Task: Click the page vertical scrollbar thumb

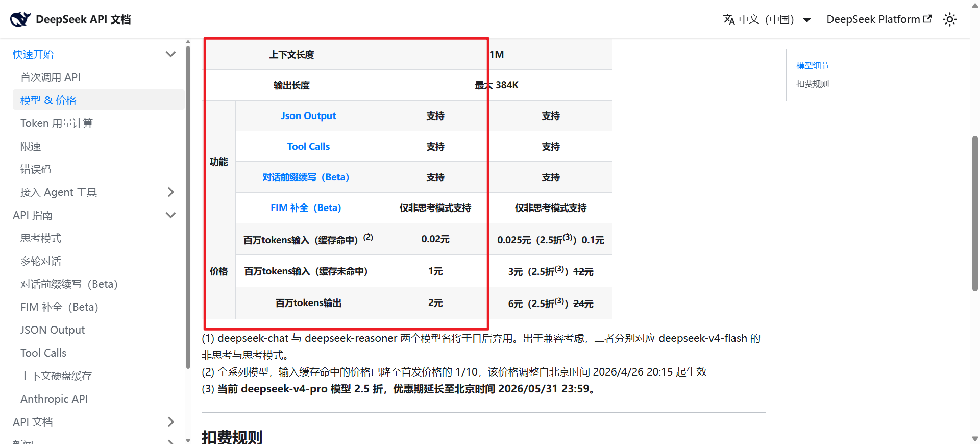Action: point(975,213)
